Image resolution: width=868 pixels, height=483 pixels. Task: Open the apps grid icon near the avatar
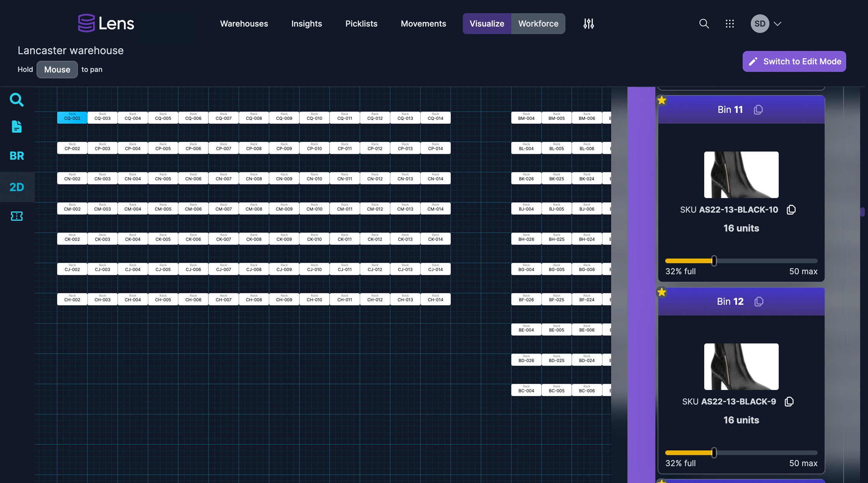pyautogui.click(x=730, y=24)
